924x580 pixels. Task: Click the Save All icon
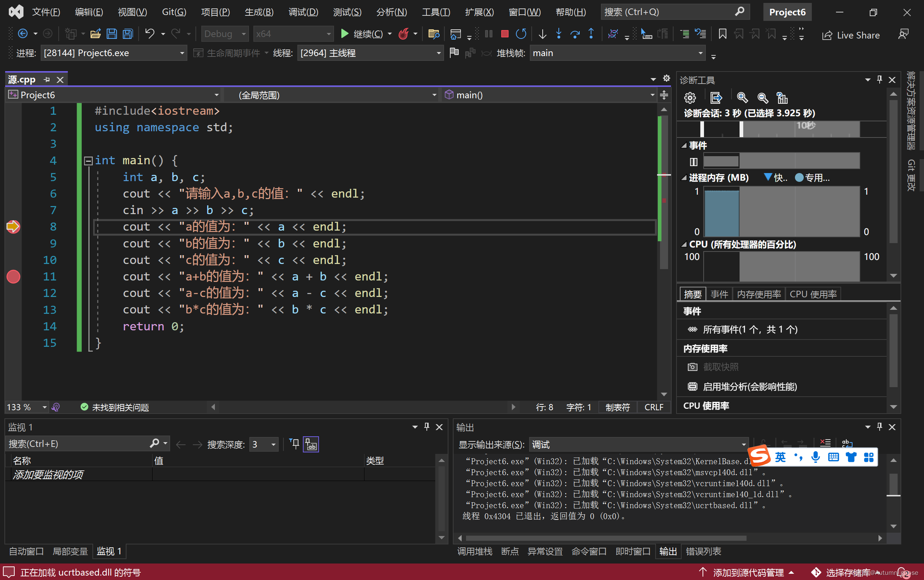pos(128,34)
